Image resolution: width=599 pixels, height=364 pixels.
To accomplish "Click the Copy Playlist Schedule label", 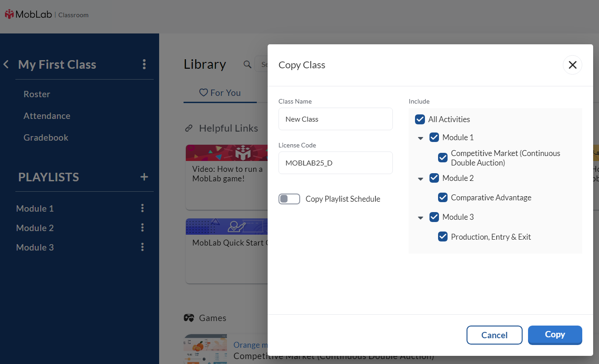I will [x=343, y=199].
